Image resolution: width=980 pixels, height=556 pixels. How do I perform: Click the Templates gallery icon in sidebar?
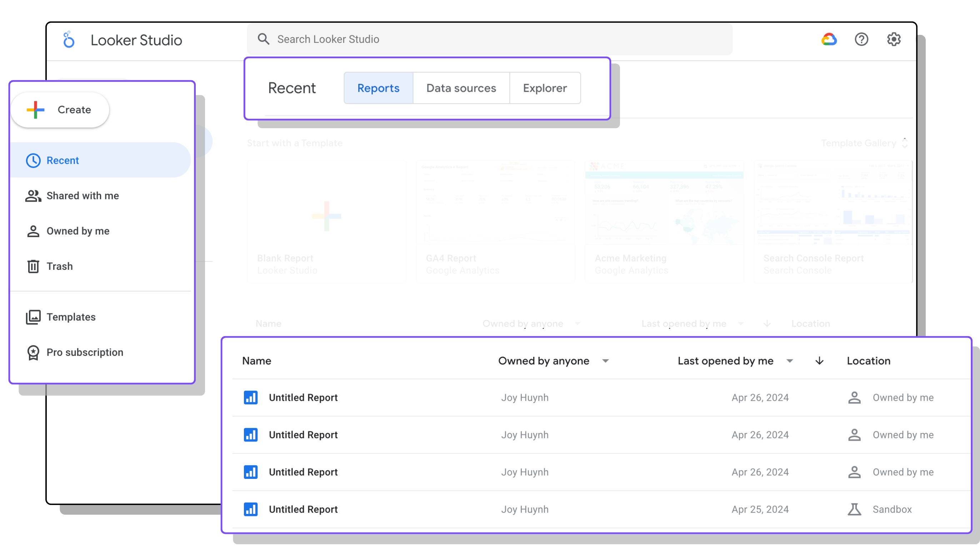coord(33,317)
